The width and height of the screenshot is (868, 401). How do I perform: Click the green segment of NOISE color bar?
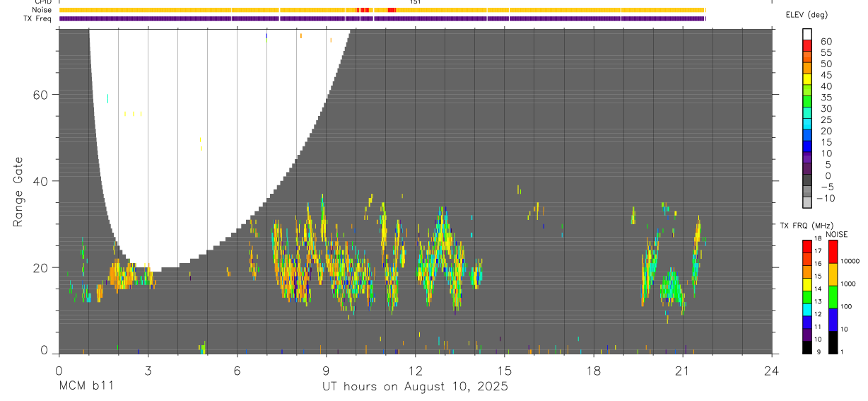pos(832,296)
